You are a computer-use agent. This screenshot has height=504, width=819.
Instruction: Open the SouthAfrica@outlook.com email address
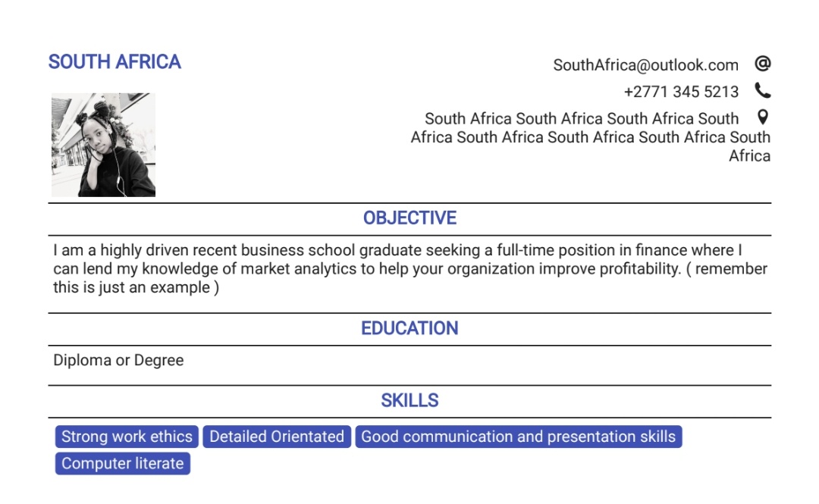[x=645, y=65]
